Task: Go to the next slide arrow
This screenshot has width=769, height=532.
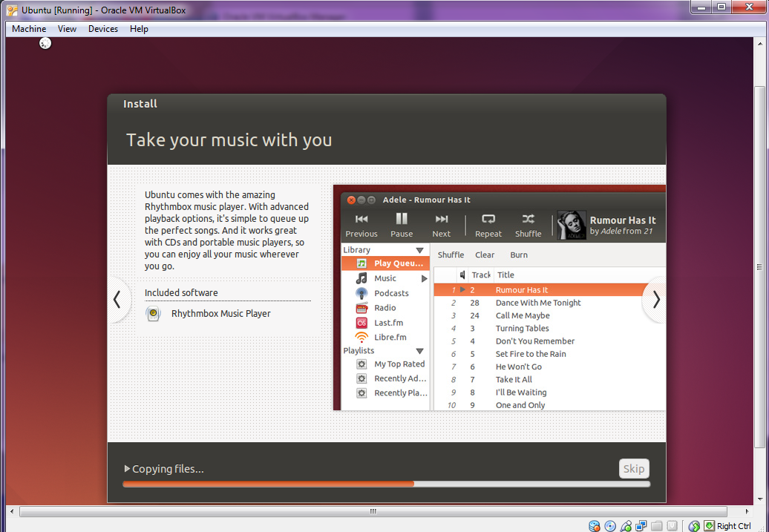Action: coord(656,300)
